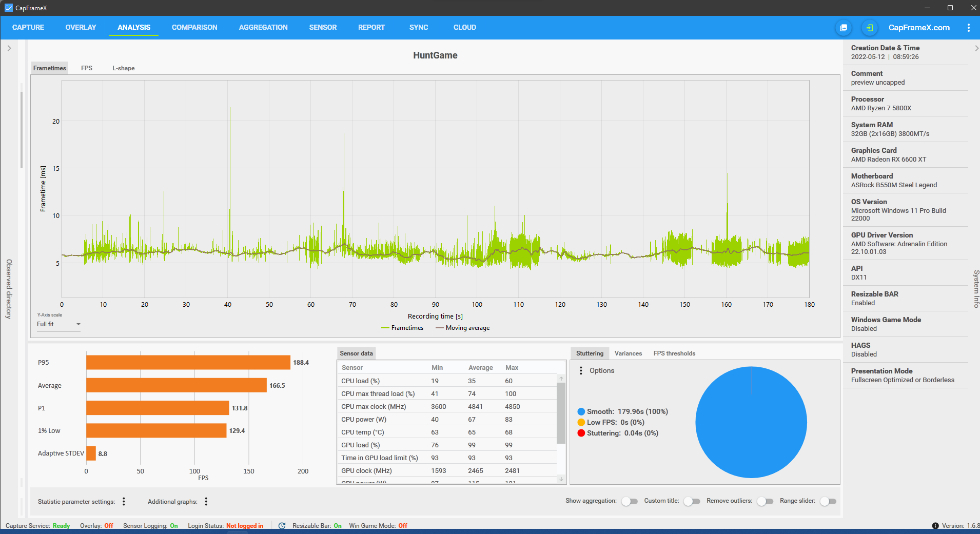Click sensor table scroll-up arrow
The height and width of the screenshot is (534, 980).
click(x=561, y=379)
